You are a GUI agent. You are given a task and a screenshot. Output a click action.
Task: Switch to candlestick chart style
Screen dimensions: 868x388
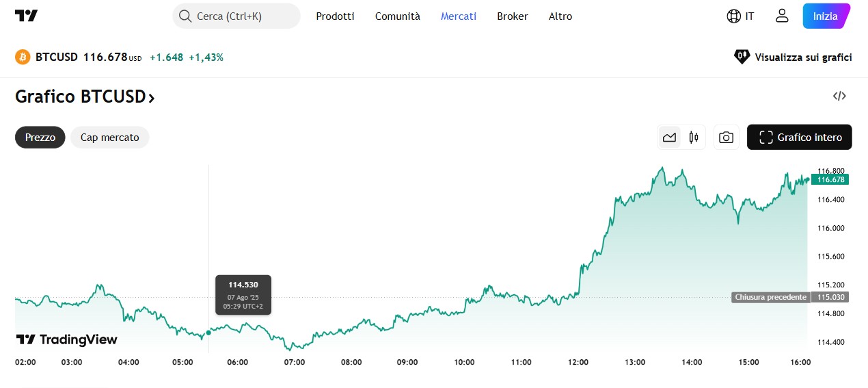[694, 138]
